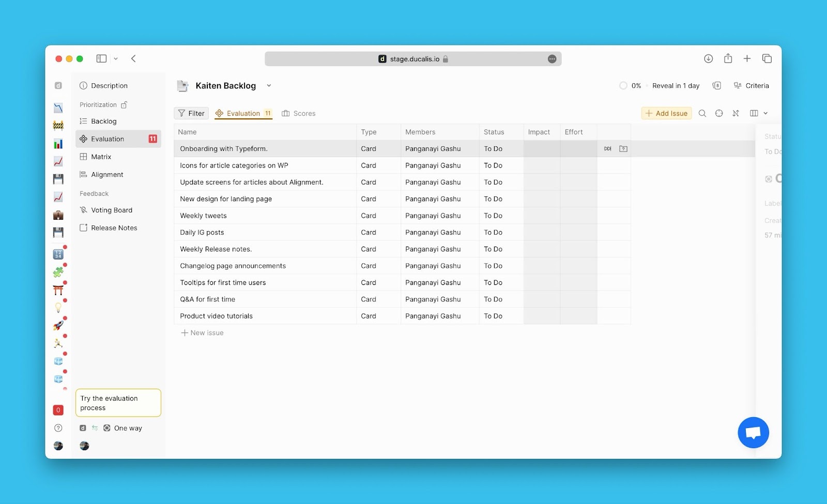Click the sort arrows icon in toolbar
Image resolution: width=827 pixels, height=504 pixels.
[736, 113]
